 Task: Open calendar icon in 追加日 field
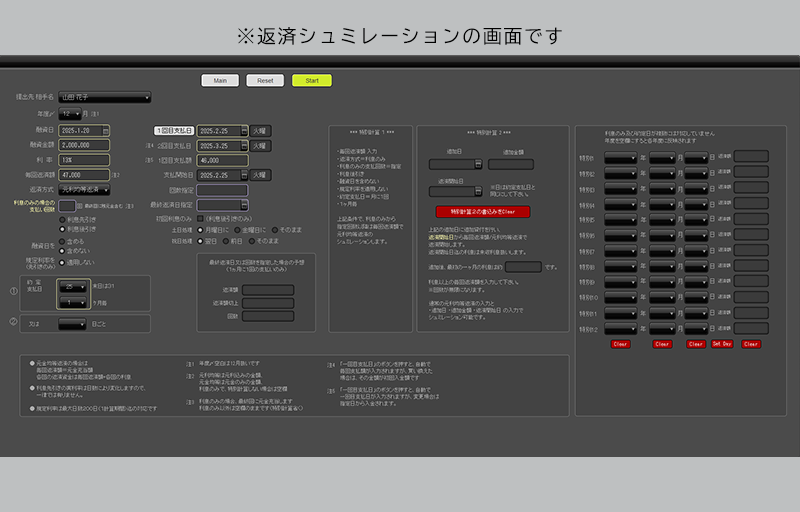478,164
